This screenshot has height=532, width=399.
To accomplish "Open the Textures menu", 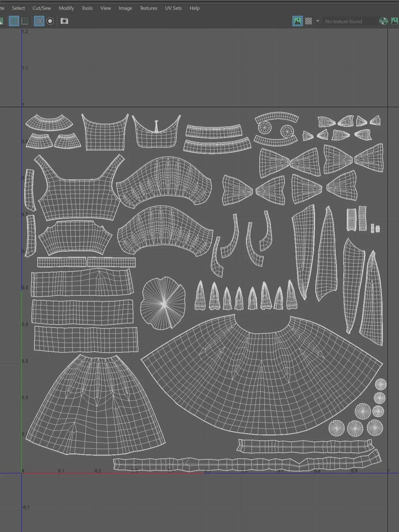I will (148, 8).
